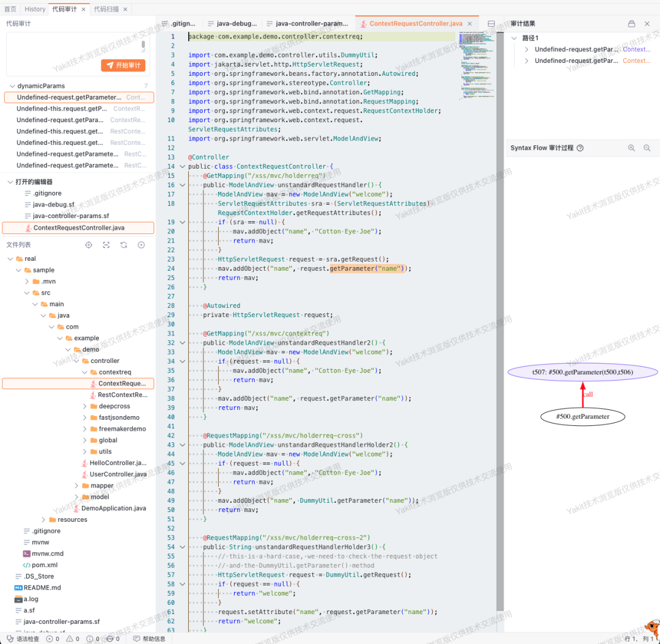Switch to the 代码扫描 tab
Image resolution: width=660 pixels, height=644 pixels.
point(106,9)
